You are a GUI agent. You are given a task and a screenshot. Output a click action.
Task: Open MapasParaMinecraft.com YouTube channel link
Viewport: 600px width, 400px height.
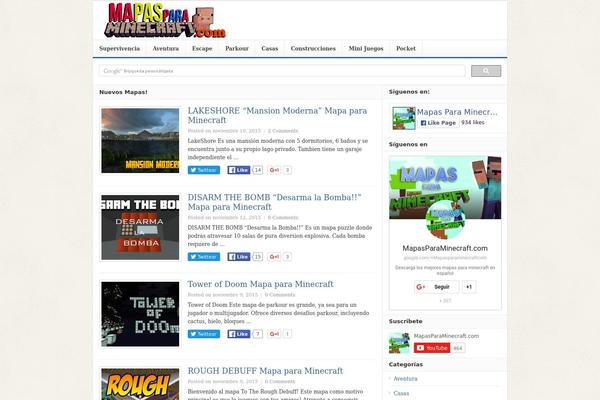pyautogui.click(x=446, y=336)
